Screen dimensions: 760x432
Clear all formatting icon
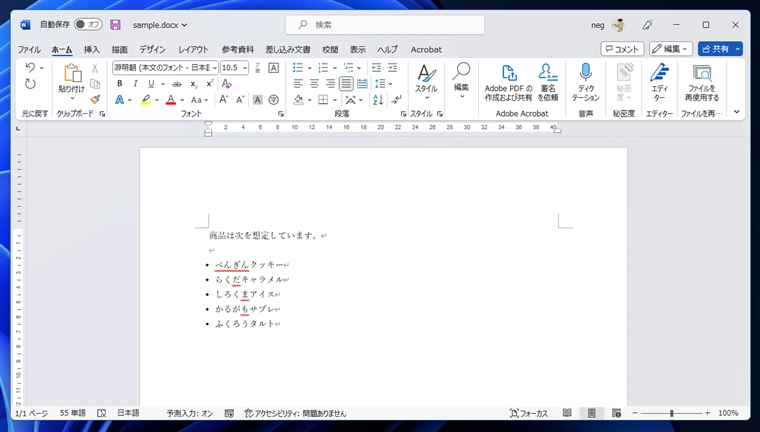[226, 84]
